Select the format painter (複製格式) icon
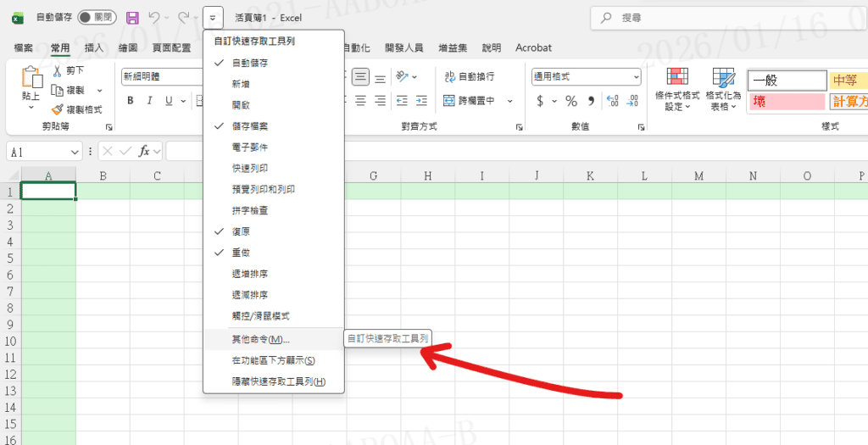Viewport: 868px width, 445px height. [x=58, y=109]
